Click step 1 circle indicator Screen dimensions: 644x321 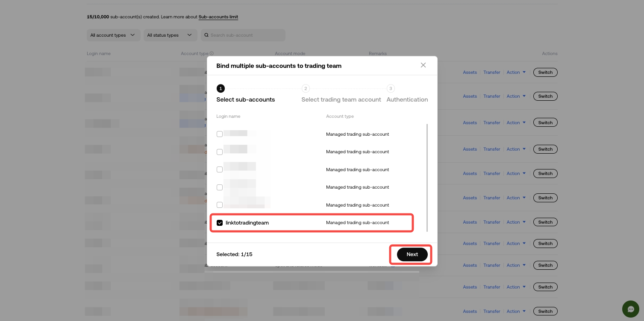pos(221,88)
